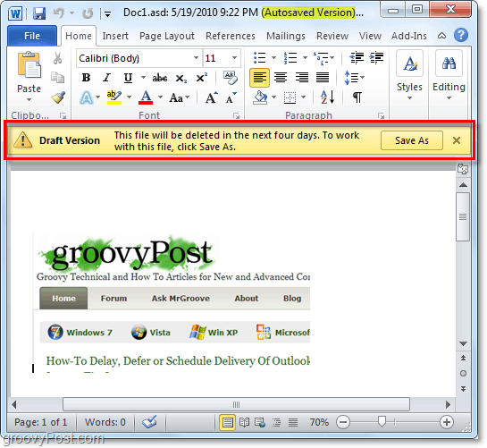Click the Decrease Indent icon
The image size is (487, 448).
(357, 57)
